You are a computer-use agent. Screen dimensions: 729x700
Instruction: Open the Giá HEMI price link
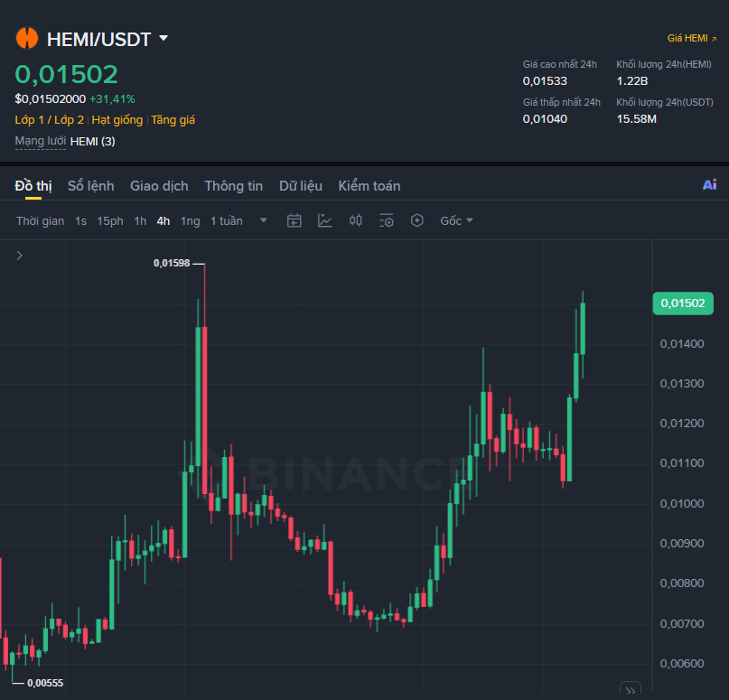pyautogui.click(x=692, y=38)
